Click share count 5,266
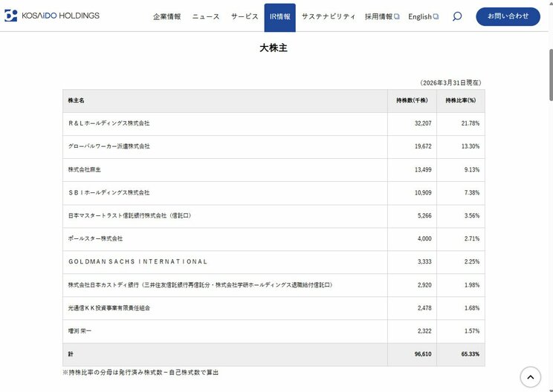This screenshot has width=553, height=392. coord(424,215)
